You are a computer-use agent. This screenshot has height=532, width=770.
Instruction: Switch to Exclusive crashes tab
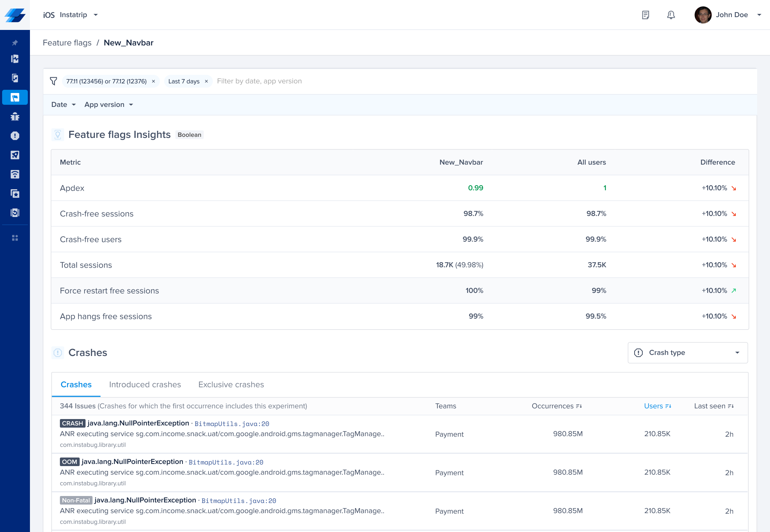click(231, 384)
